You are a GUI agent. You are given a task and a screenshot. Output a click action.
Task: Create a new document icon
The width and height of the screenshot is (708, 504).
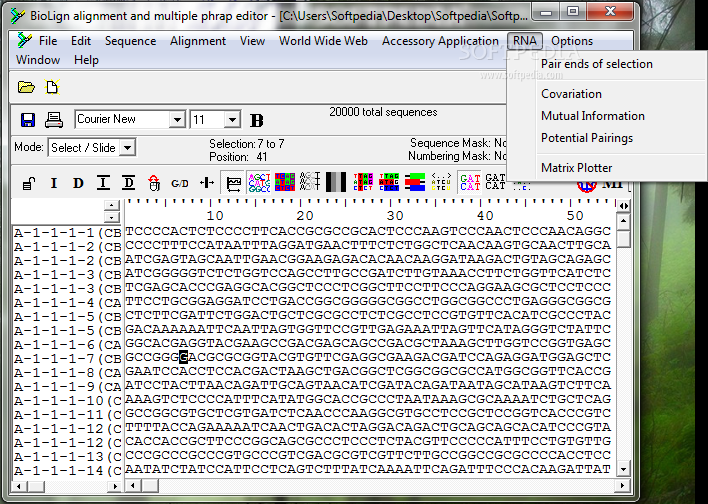coord(52,87)
